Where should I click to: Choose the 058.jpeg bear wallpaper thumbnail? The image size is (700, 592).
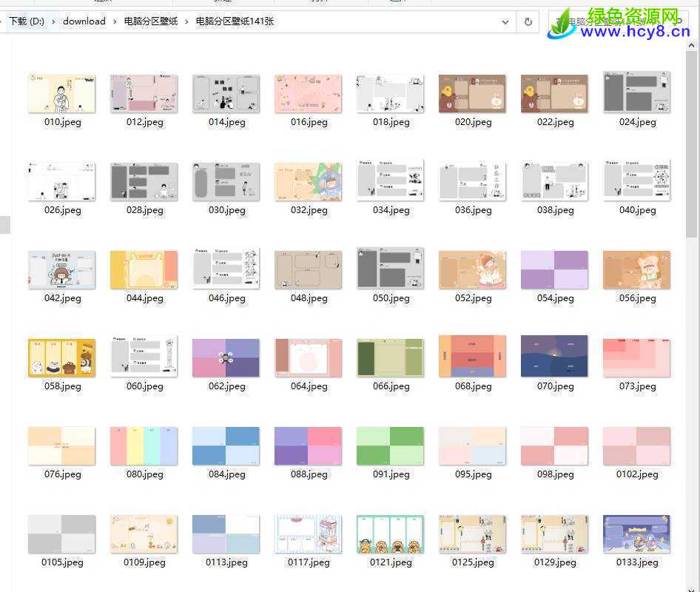tap(61, 357)
